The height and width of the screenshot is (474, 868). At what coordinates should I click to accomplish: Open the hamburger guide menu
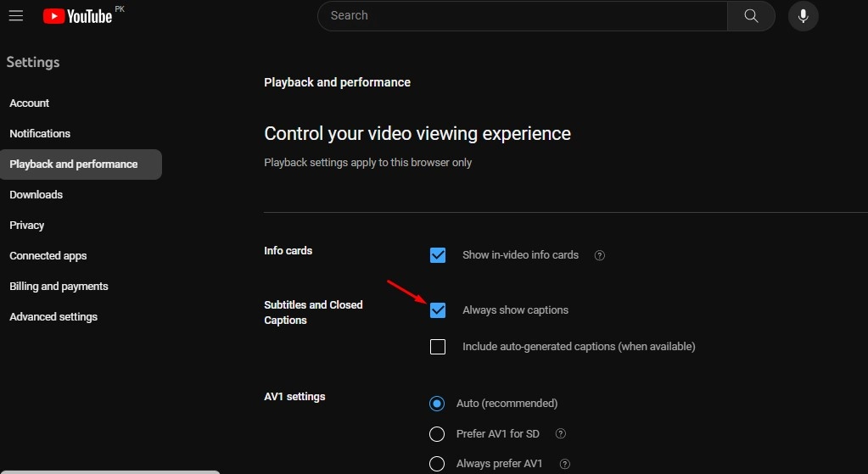pos(15,15)
